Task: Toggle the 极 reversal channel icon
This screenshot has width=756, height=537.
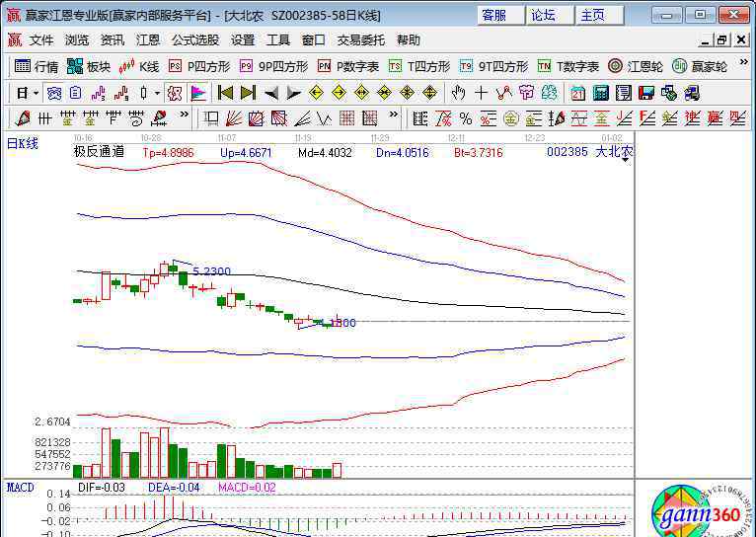Action: click(x=174, y=93)
